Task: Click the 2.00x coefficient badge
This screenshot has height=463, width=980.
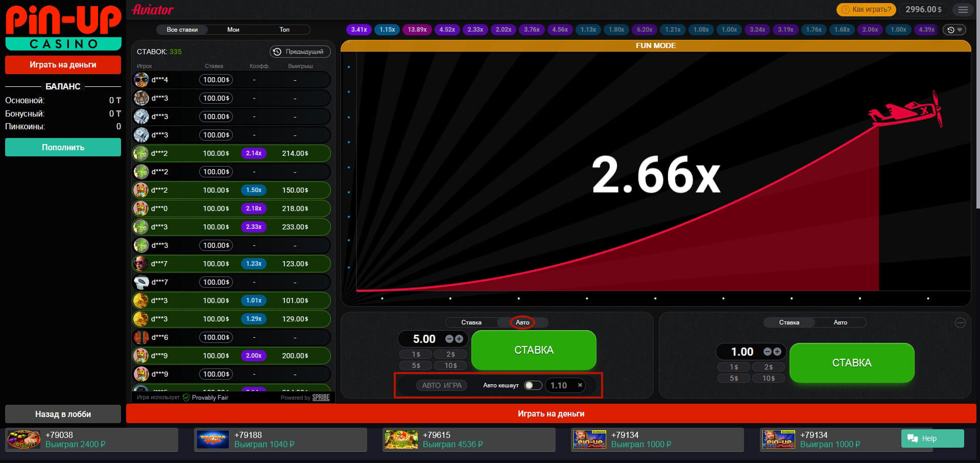Action: [254, 356]
